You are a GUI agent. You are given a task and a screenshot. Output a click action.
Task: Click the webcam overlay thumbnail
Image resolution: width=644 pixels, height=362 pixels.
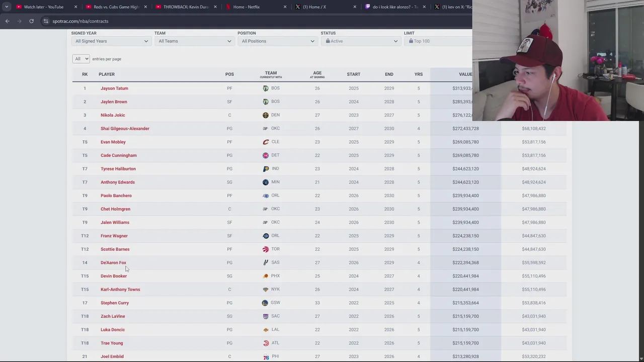tap(558, 60)
